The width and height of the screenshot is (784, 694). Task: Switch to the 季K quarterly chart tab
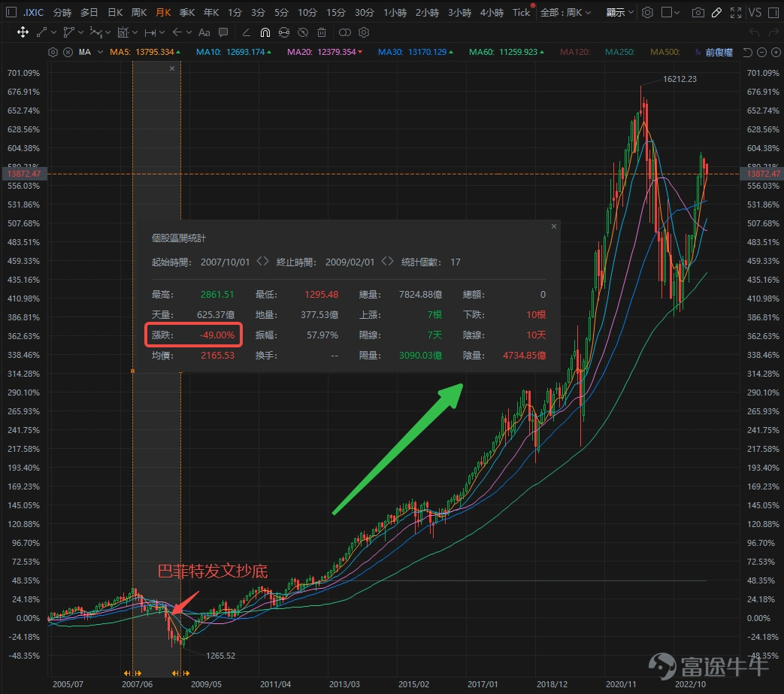pos(187,13)
